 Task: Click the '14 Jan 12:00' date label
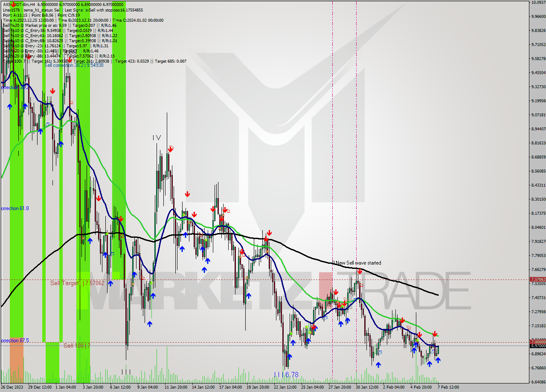[x=203, y=387]
